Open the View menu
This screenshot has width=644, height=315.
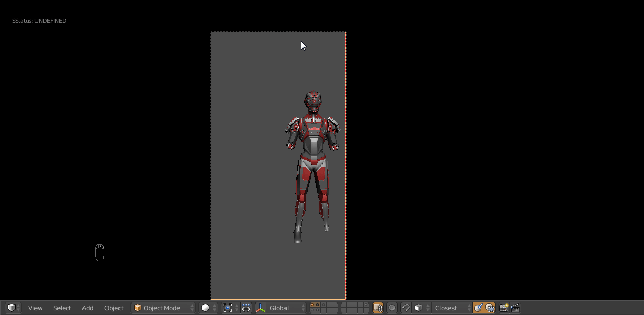(x=35, y=308)
